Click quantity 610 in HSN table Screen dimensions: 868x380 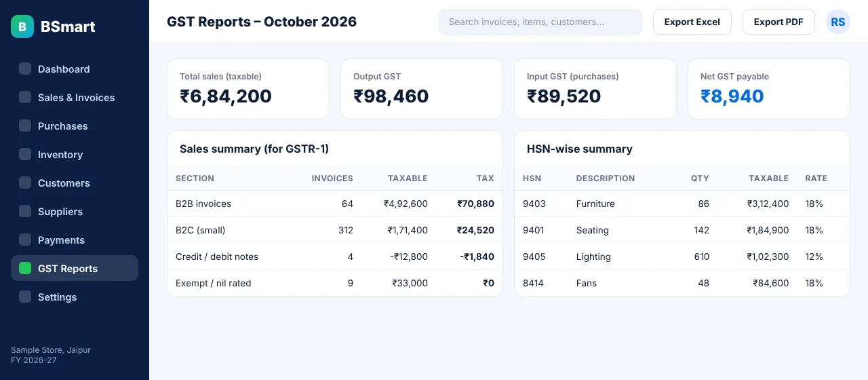tap(701, 256)
